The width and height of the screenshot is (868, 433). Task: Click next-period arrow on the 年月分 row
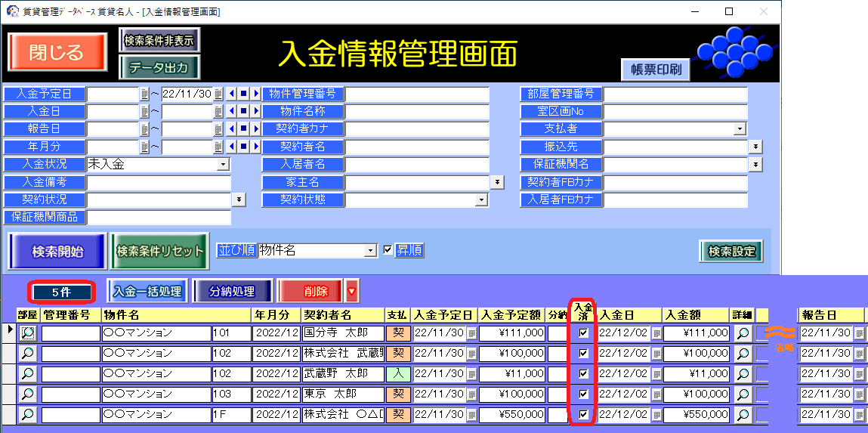pos(255,146)
